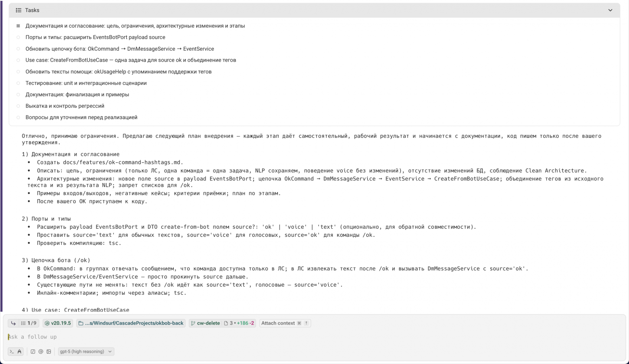Open the gpt-5 model selector dropdown

[x=86, y=352]
